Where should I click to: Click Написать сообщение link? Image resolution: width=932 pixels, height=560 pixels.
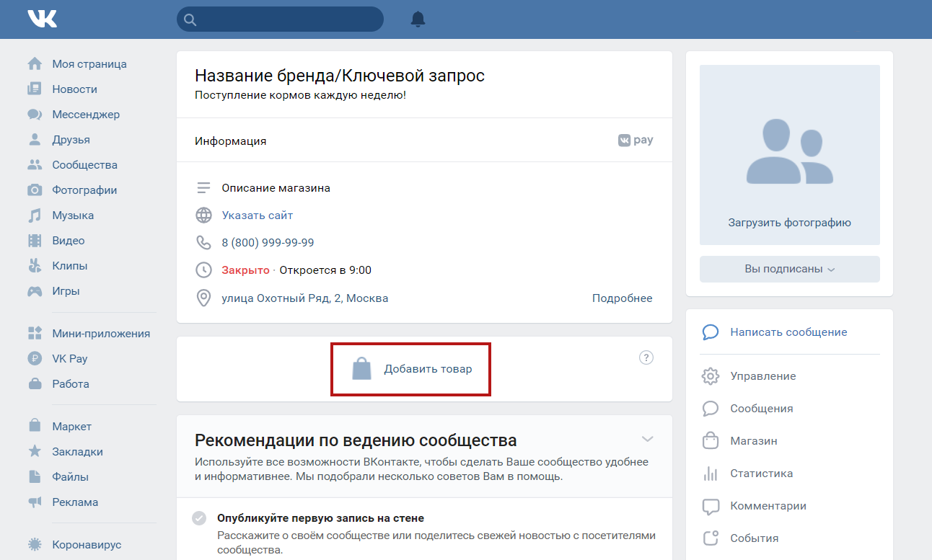[788, 332]
